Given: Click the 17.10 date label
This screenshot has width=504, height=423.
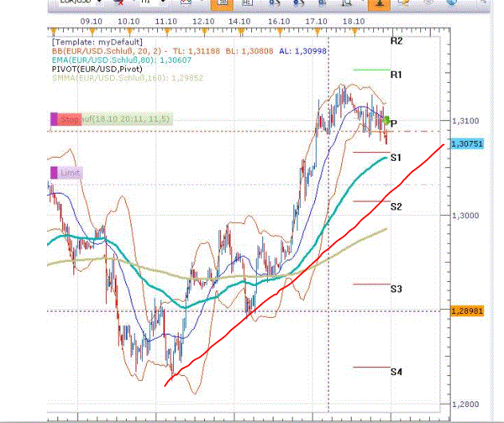Looking at the screenshot, I should pos(316,22).
